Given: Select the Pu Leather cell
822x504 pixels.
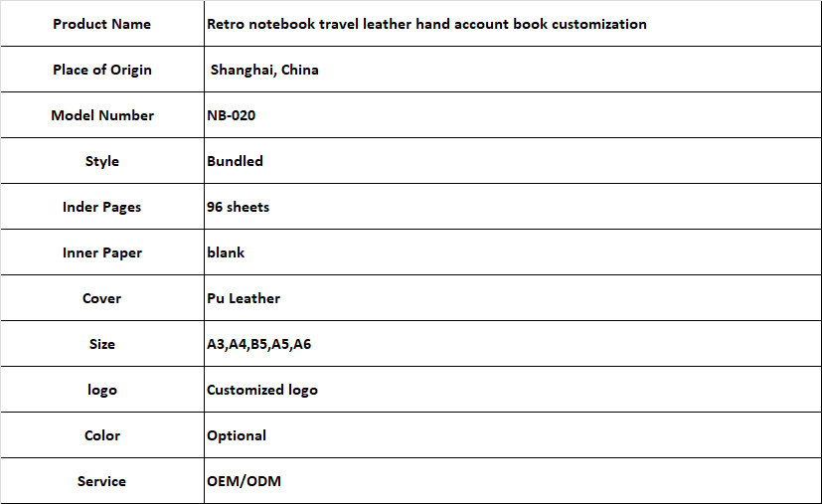Looking at the screenshot, I should tap(244, 298).
